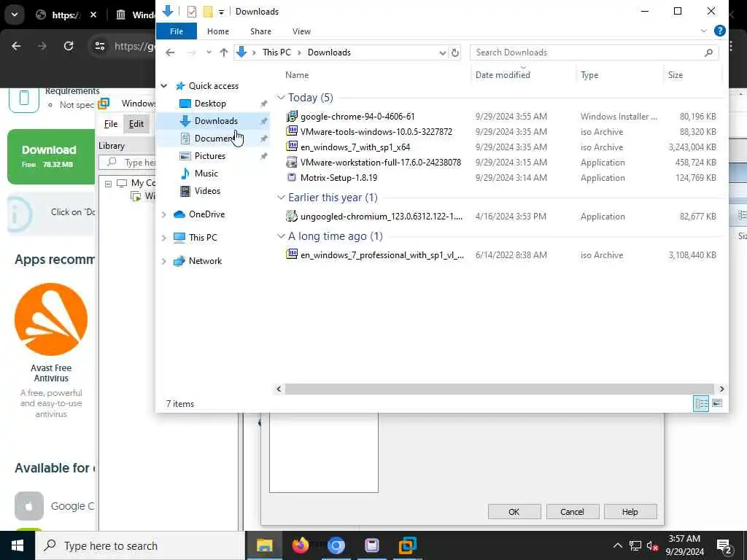Click the New folder quick access icon
The image size is (747, 560).
[x=208, y=12]
